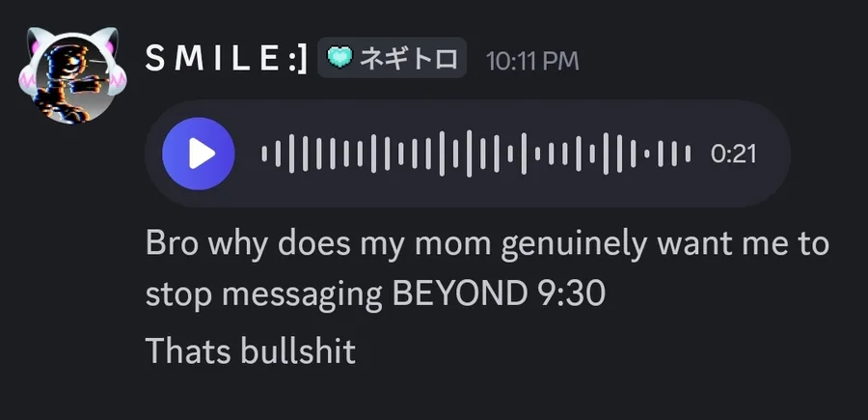Click the 10:11 PM message timestamp
The height and width of the screenshot is (420, 868).
tap(532, 61)
